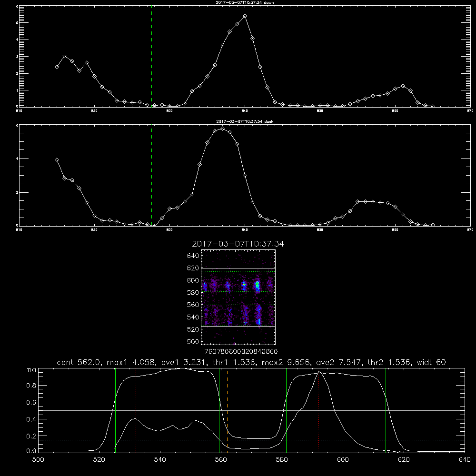Click the peak diamond marker of the dusk curve

(222, 129)
